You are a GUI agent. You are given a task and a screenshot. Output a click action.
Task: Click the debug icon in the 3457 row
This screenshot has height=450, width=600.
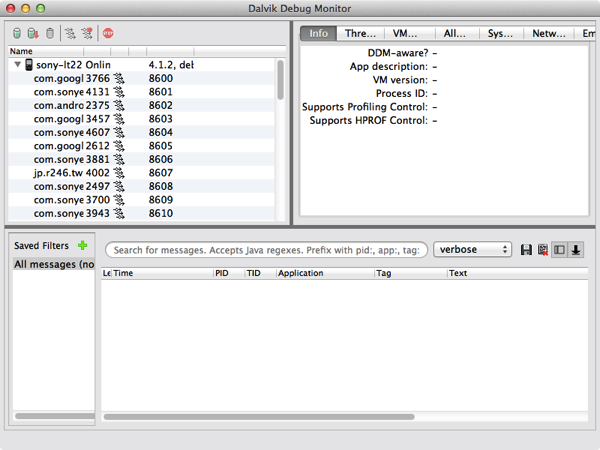pyautogui.click(x=119, y=119)
